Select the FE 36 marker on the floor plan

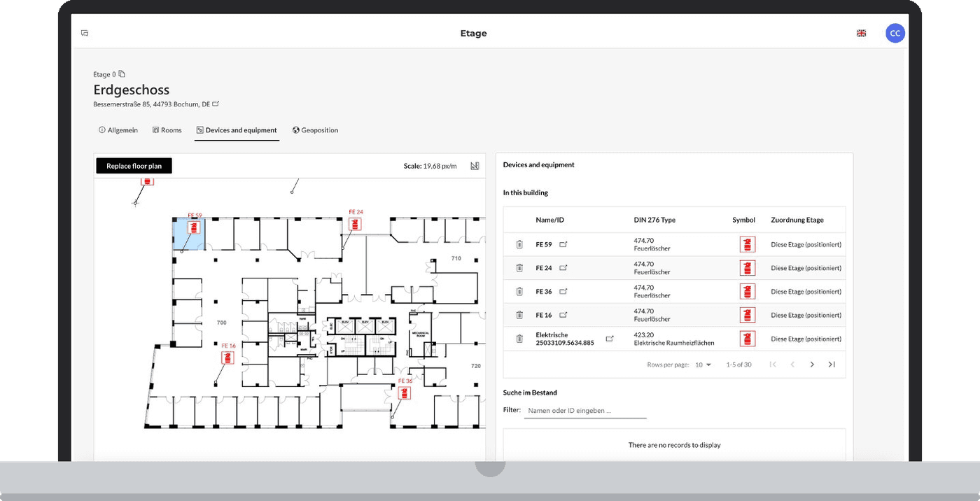pos(404,393)
